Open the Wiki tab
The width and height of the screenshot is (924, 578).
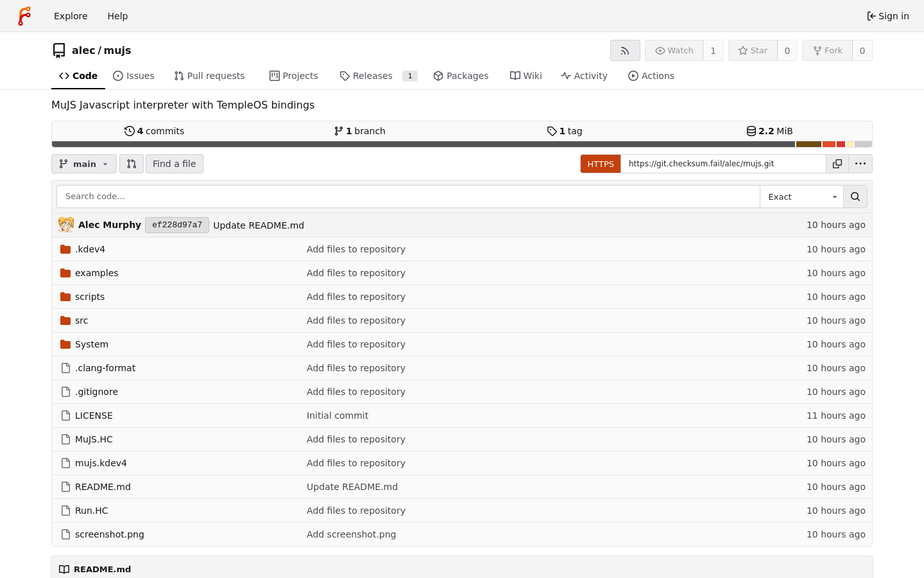click(526, 76)
